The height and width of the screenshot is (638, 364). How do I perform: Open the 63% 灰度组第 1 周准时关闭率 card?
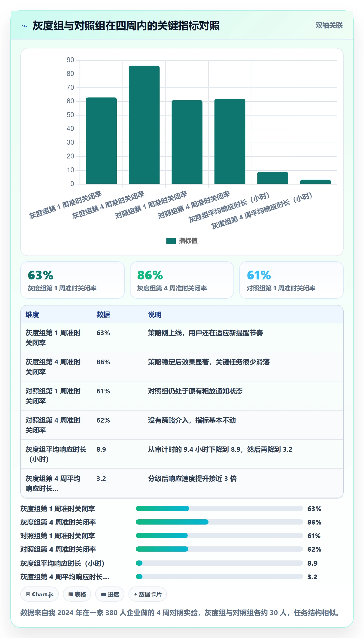click(x=73, y=280)
